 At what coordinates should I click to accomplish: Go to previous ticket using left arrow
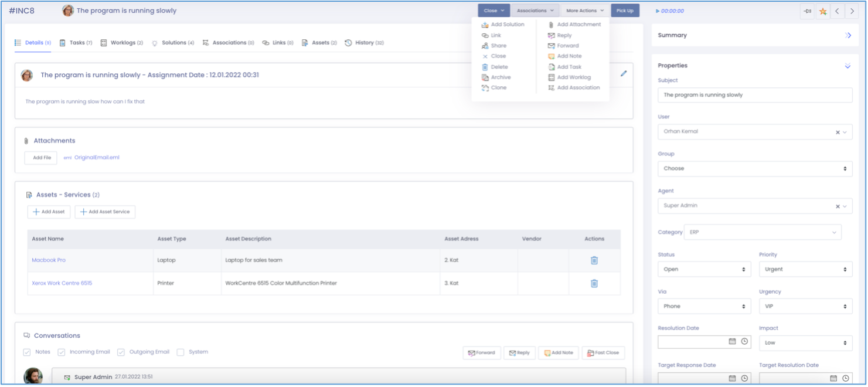click(838, 11)
